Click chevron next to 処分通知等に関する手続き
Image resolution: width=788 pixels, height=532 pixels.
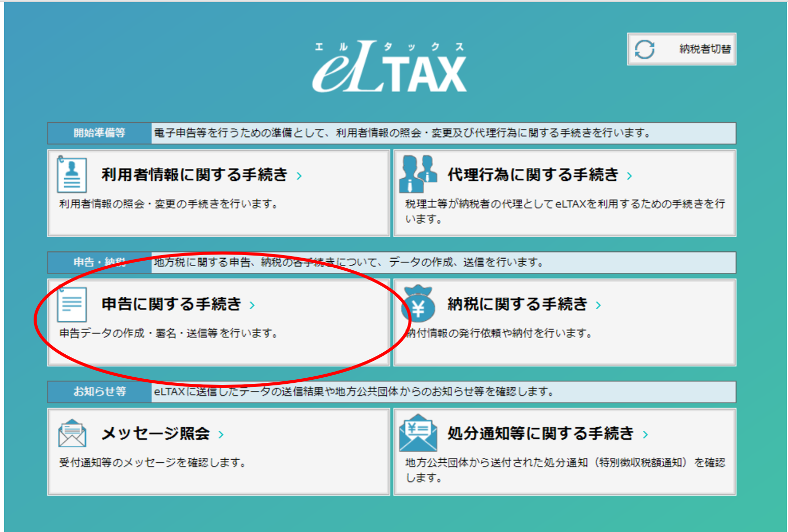645,434
